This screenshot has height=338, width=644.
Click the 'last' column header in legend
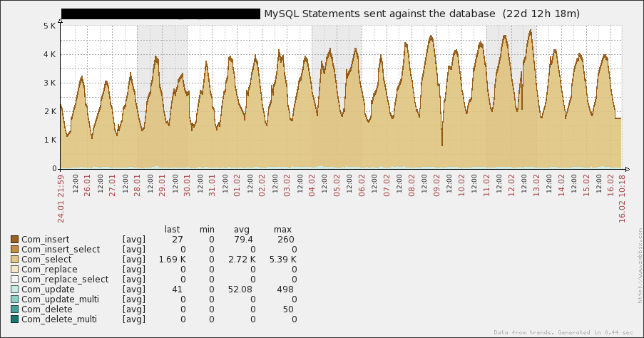pos(172,230)
